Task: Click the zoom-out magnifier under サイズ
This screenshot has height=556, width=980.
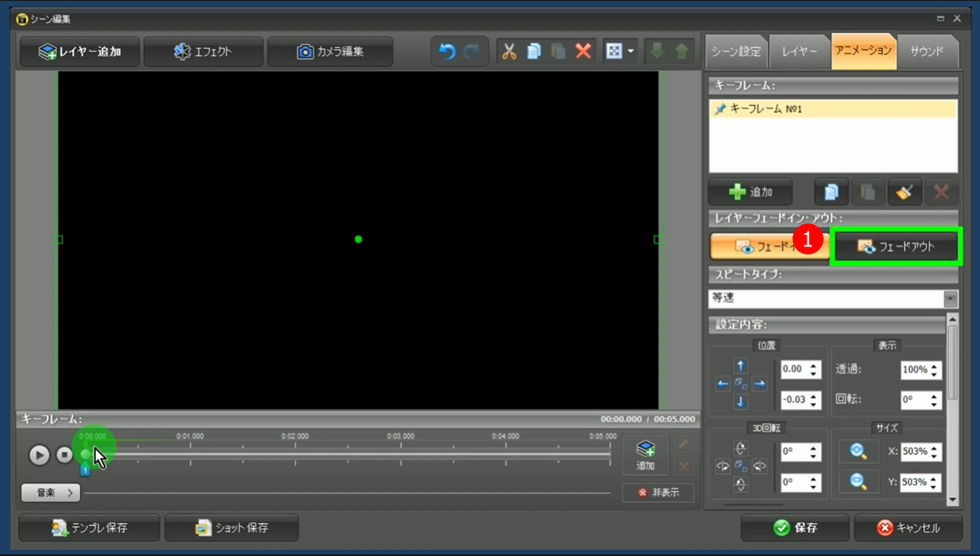Action: click(x=858, y=481)
